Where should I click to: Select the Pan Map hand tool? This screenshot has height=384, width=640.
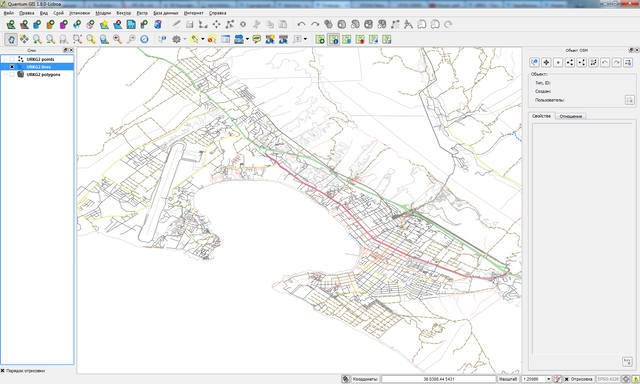coord(11,39)
